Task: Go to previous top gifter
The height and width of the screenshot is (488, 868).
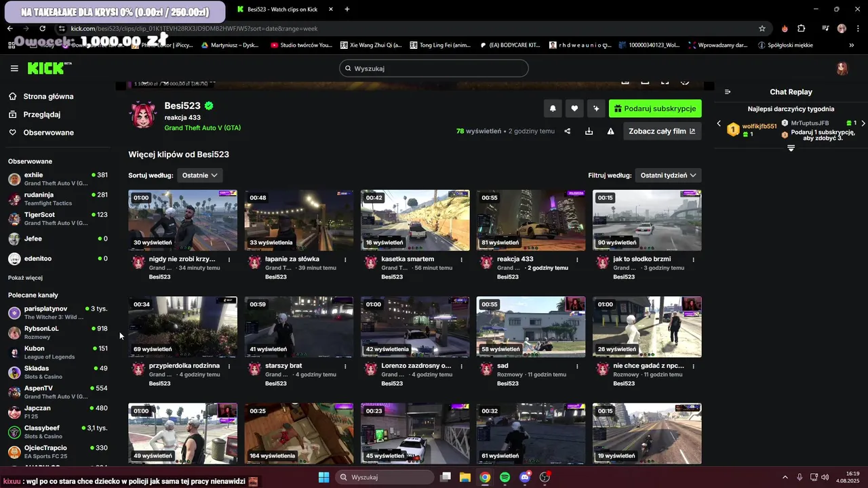Action: click(719, 123)
